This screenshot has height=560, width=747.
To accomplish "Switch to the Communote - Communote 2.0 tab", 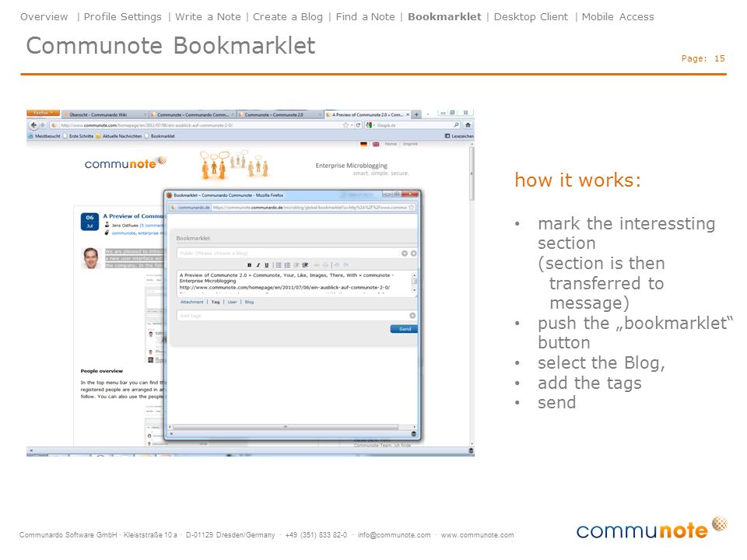I will [x=280, y=115].
